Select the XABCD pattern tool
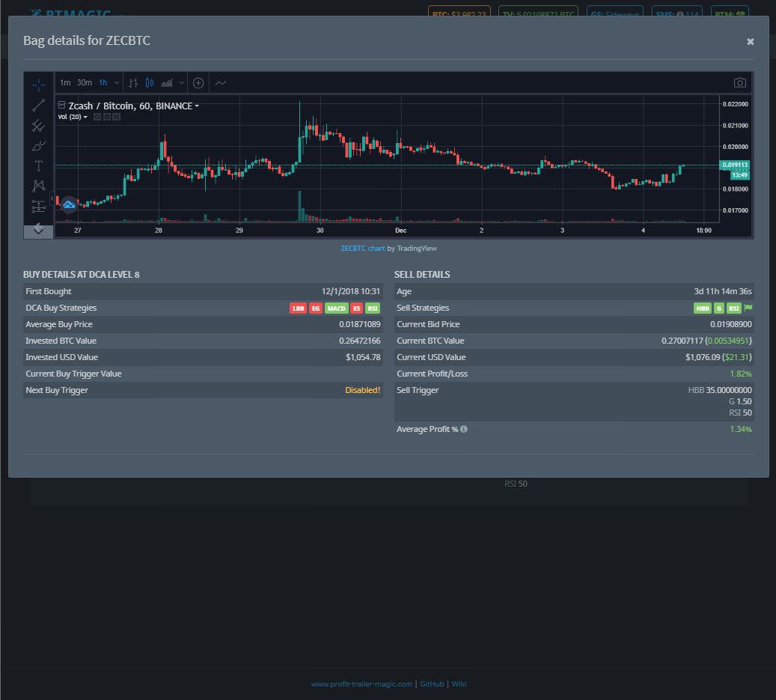776x700 pixels. (38, 186)
